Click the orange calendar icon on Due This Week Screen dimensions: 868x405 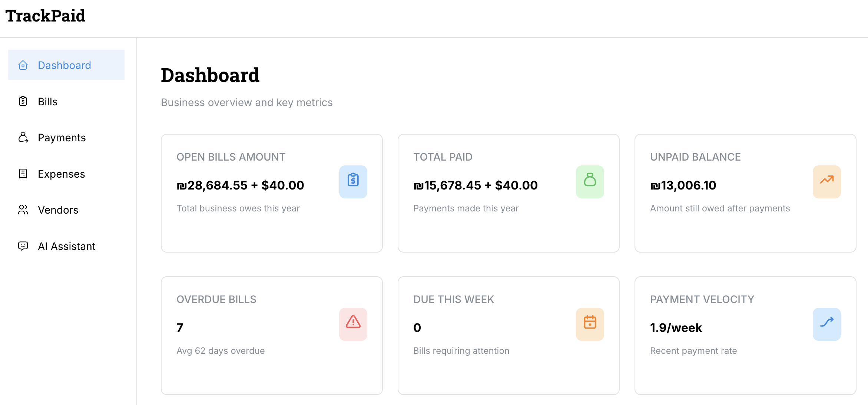pos(590,324)
